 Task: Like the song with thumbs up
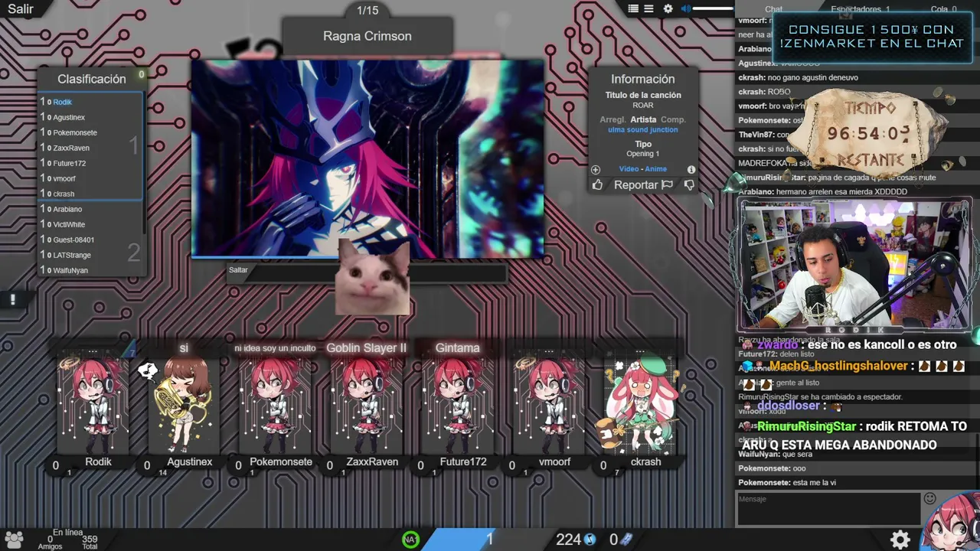tap(597, 184)
